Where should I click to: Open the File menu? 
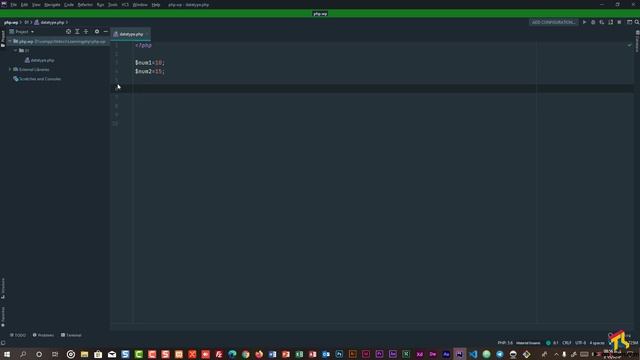13,5
